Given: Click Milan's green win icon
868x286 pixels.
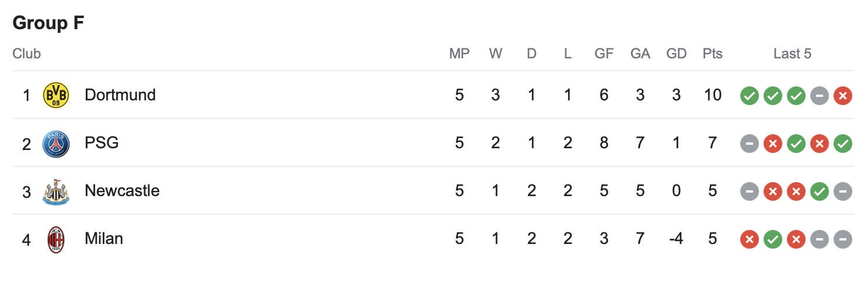Looking at the screenshot, I should tap(773, 239).
